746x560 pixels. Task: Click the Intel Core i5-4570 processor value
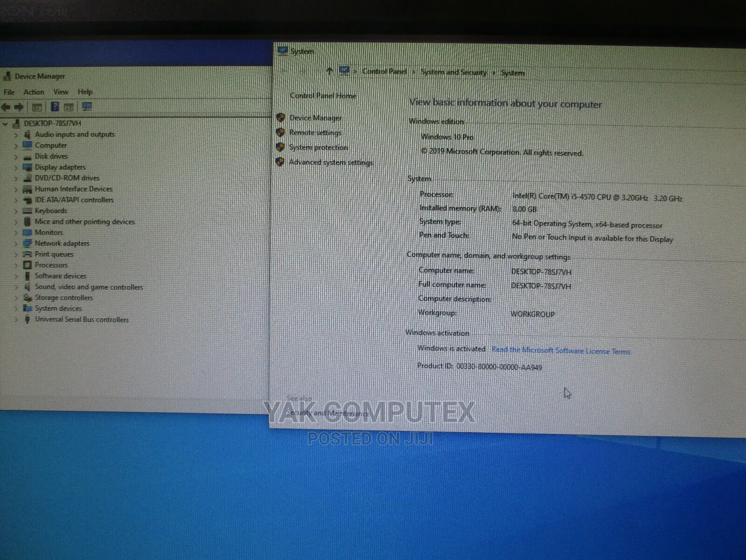tap(597, 197)
